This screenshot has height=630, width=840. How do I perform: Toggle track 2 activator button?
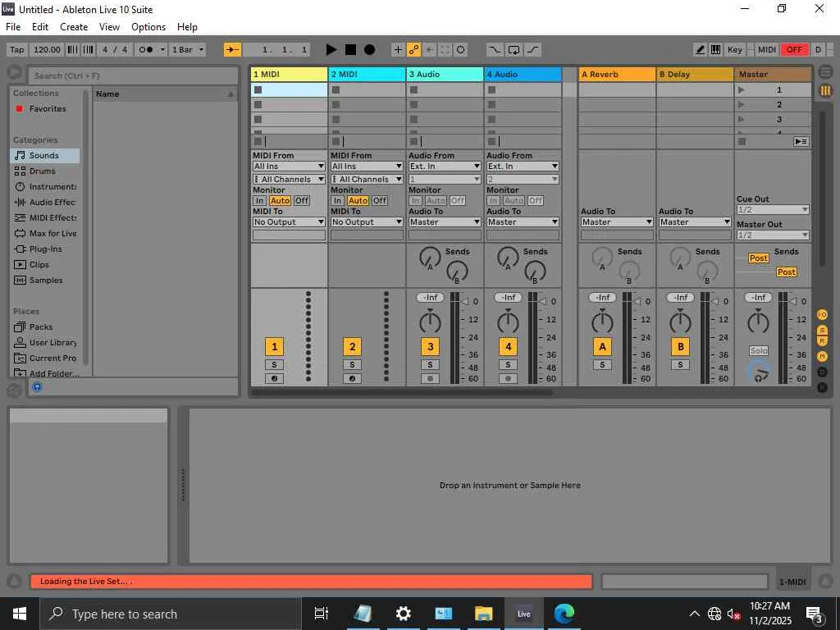352,347
